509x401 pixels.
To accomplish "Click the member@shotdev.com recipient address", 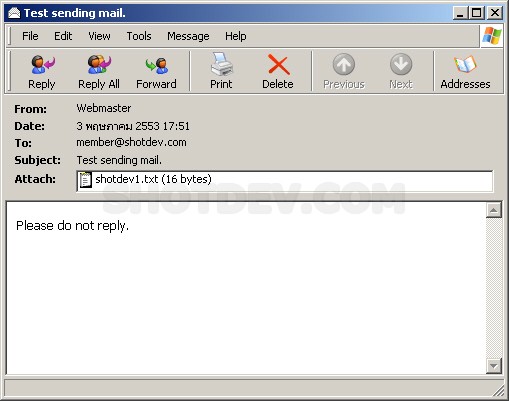I will tap(131, 142).
